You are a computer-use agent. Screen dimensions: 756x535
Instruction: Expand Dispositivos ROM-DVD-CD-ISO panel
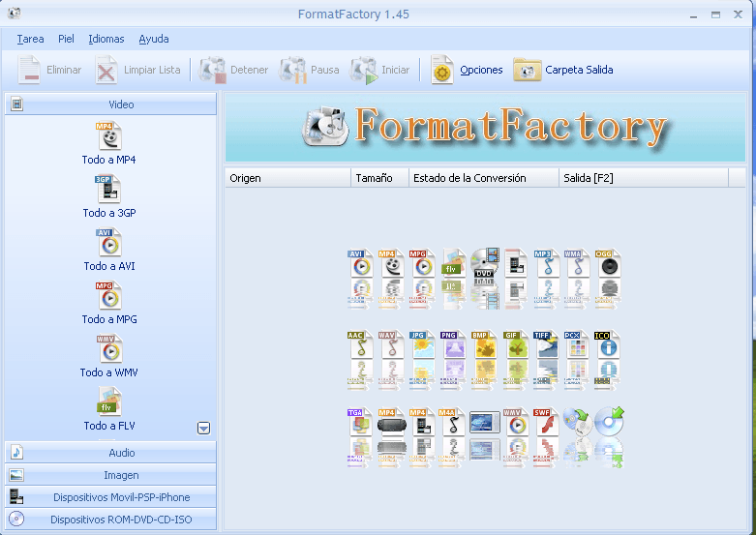coord(110,520)
